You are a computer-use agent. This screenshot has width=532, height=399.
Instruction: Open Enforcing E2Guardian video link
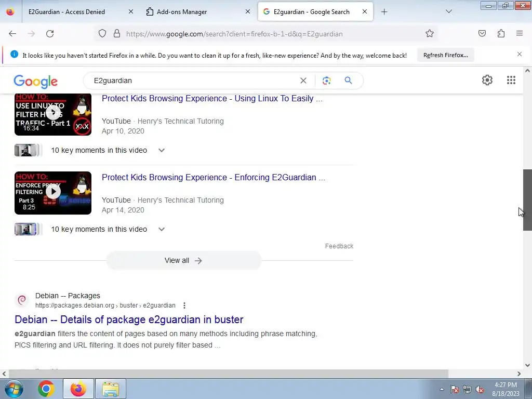click(x=214, y=178)
